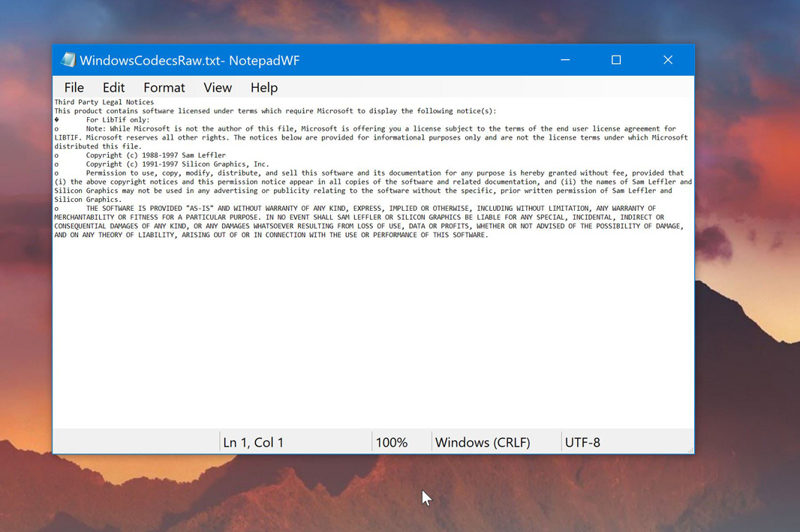Click the Windows (CRLF) line ending indicator
This screenshot has width=800, height=532.
click(x=483, y=443)
